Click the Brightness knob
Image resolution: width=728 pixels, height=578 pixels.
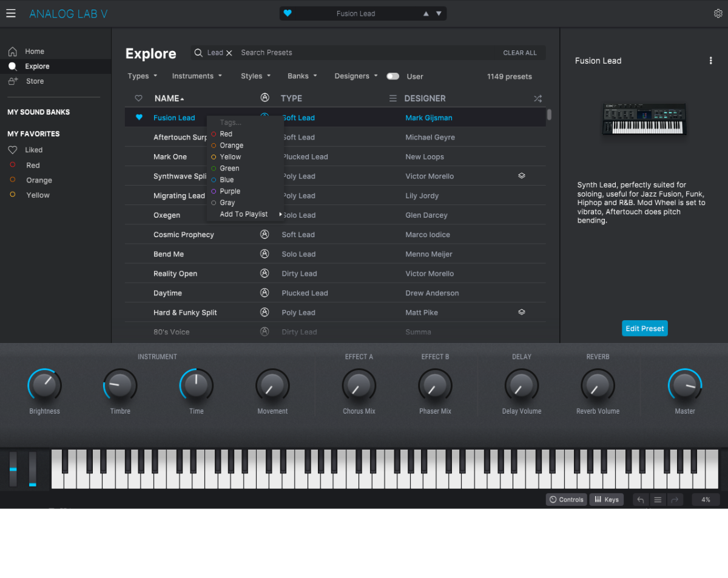click(44, 385)
